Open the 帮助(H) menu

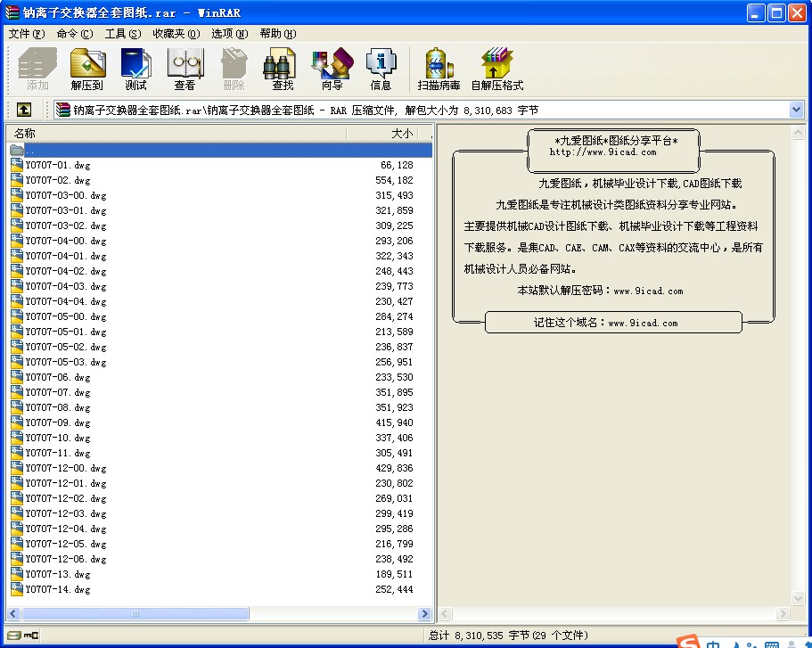pyautogui.click(x=277, y=34)
